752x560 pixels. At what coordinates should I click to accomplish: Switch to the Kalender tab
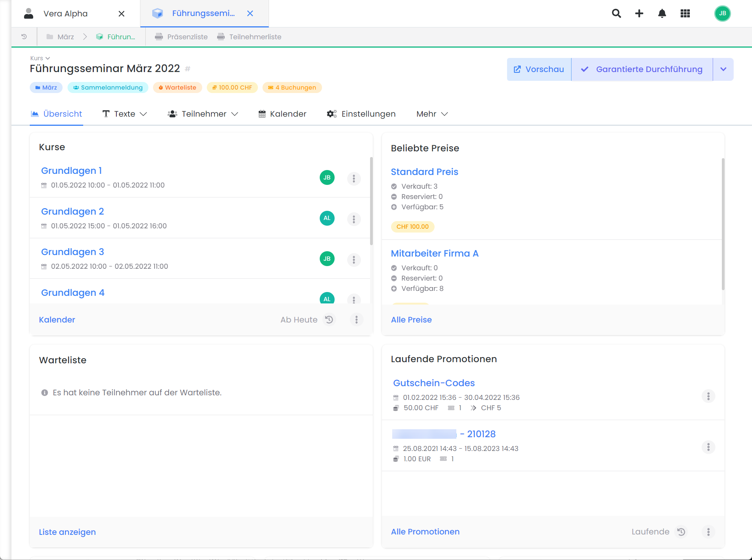282,114
